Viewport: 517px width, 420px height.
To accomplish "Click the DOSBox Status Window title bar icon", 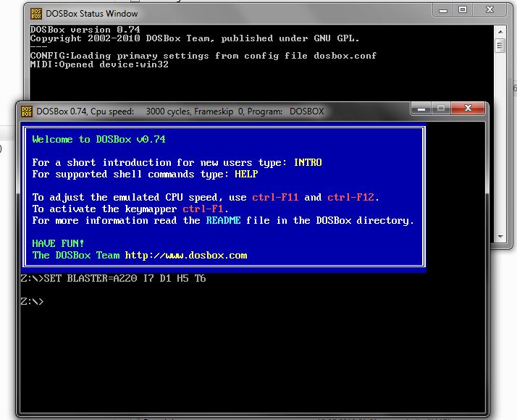I will (x=36, y=14).
